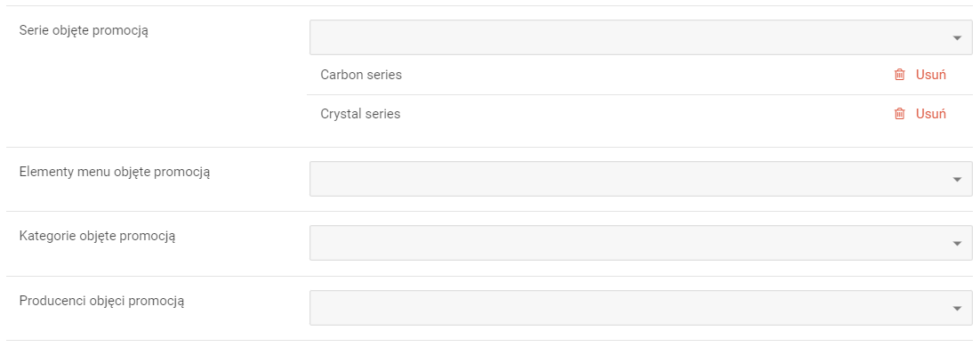The width and height of the screenshot is (980, 347).
Task: Click the Serie objęte promocją label
Action: tap(84, 31)
